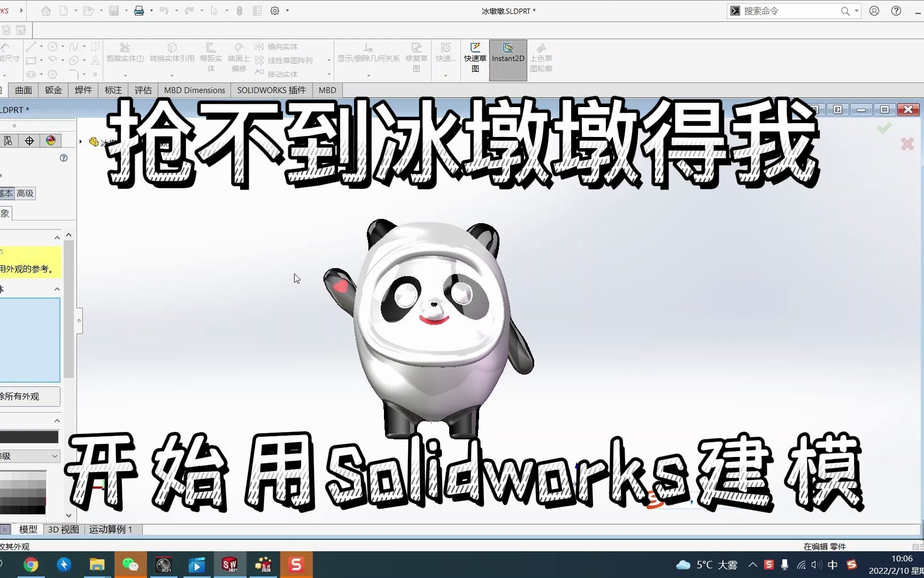Open the SOLIDWORKS 插件 tab
Screen dimensions: 924x578
[x=272, y=90]
